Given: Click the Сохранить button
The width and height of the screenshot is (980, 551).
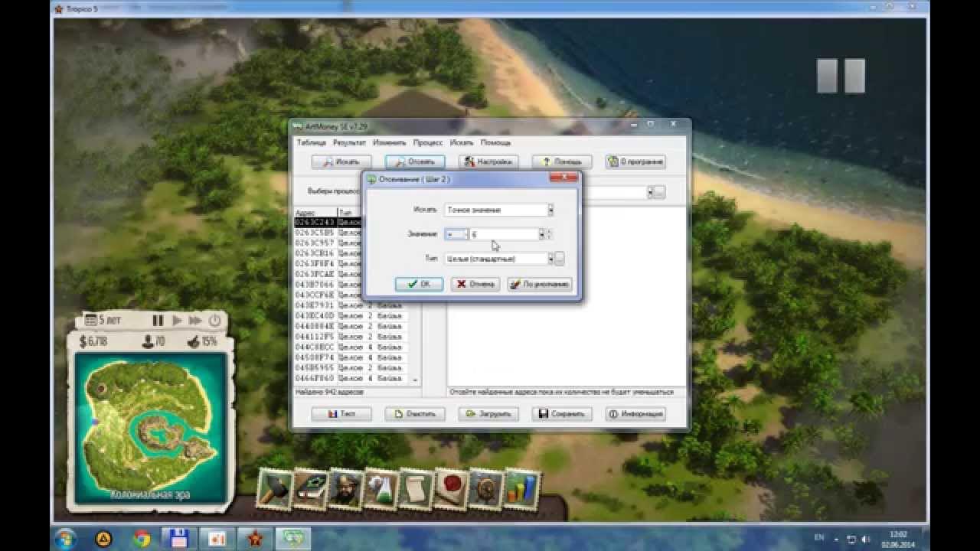Looking at the screenshot, I should 562,414.
